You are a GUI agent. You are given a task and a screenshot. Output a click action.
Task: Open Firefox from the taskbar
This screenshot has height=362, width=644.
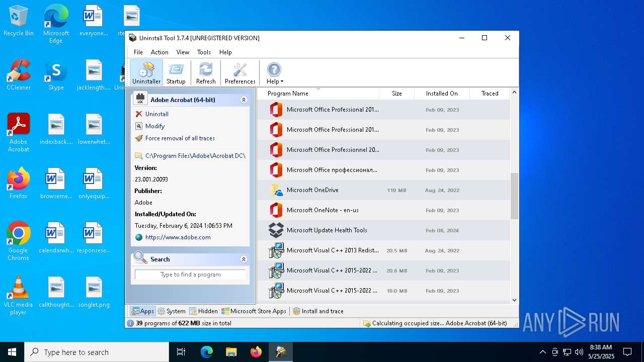256,352
